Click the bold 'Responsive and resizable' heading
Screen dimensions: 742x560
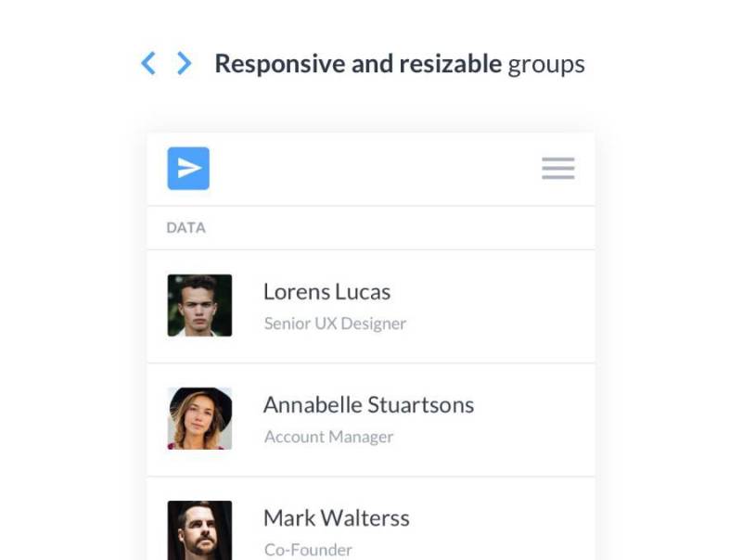[358, 64]
